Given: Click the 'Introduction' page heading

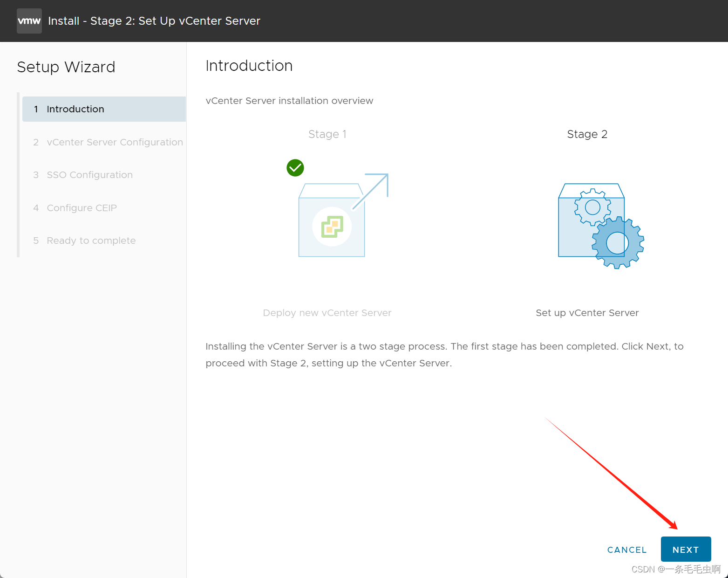Looking at the screenshot, I should point(249,66).
